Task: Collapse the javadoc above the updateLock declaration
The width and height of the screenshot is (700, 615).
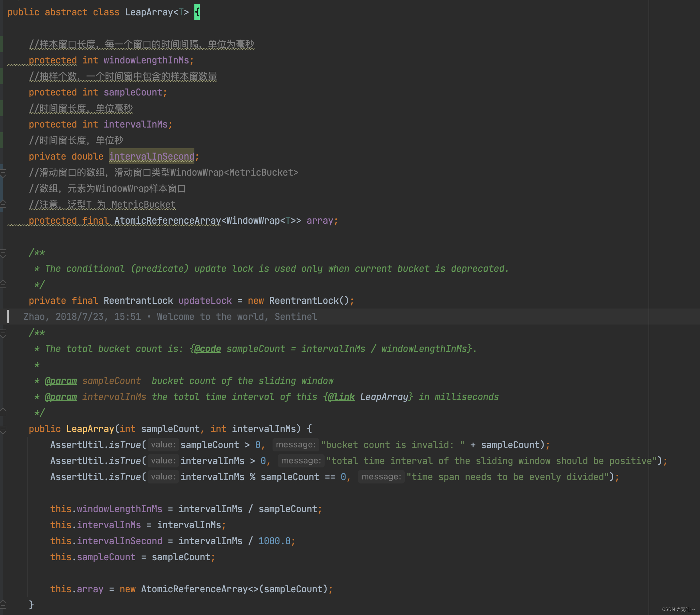Action: click(x=3, y=253)
